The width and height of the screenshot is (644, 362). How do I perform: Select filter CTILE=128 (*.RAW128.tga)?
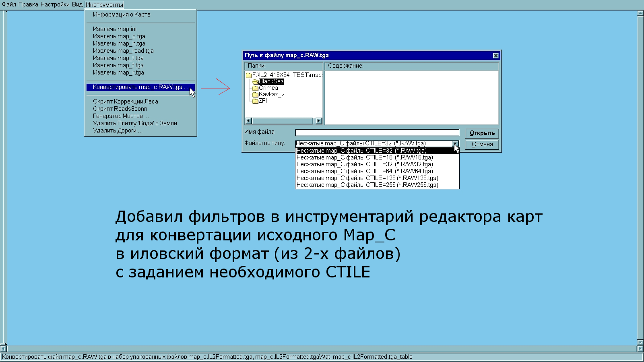click(x=377, y=178)
